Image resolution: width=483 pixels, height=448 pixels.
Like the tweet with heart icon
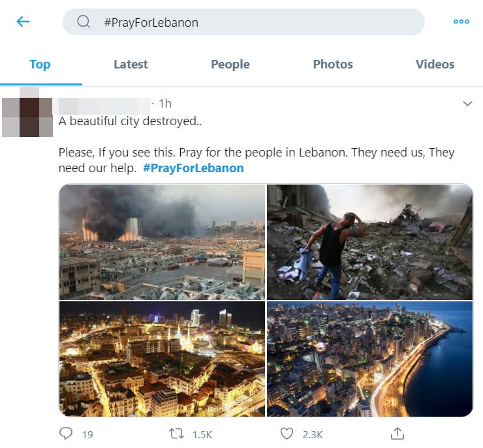pyautogui.click(x=287, y=433)
